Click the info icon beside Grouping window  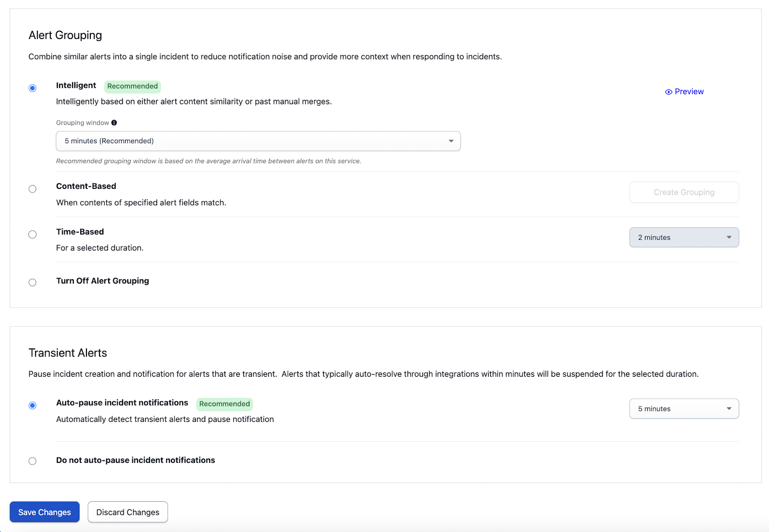point(114,123)
